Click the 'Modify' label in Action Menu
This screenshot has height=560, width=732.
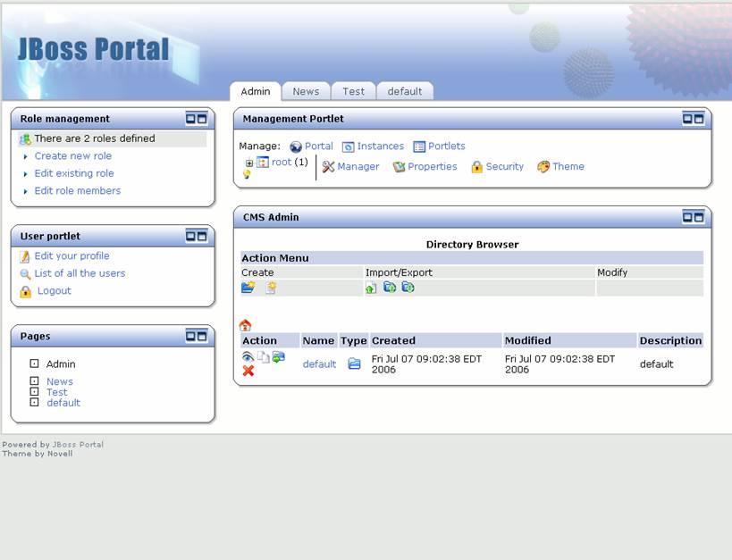[x=612, y=272]
